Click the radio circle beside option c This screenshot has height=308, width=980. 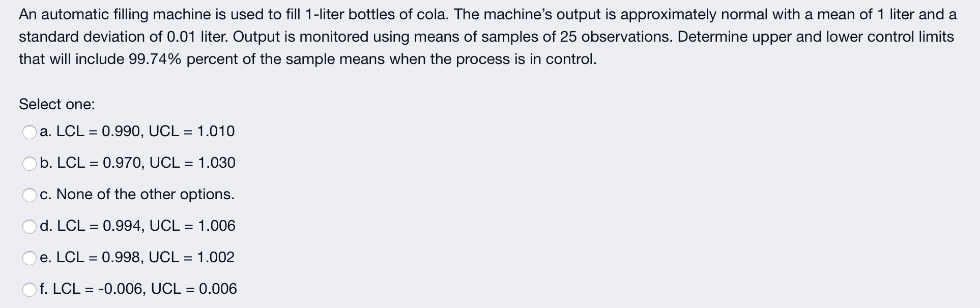(x=30, y=195)
